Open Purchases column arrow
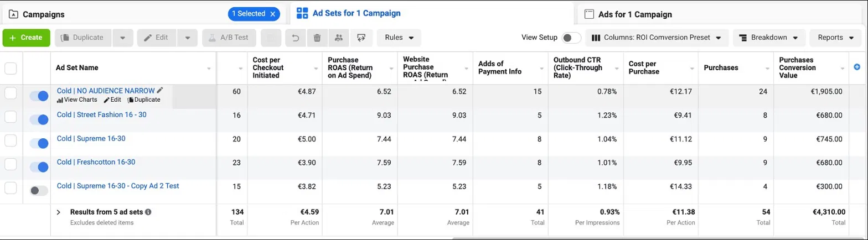 (767, 69)
